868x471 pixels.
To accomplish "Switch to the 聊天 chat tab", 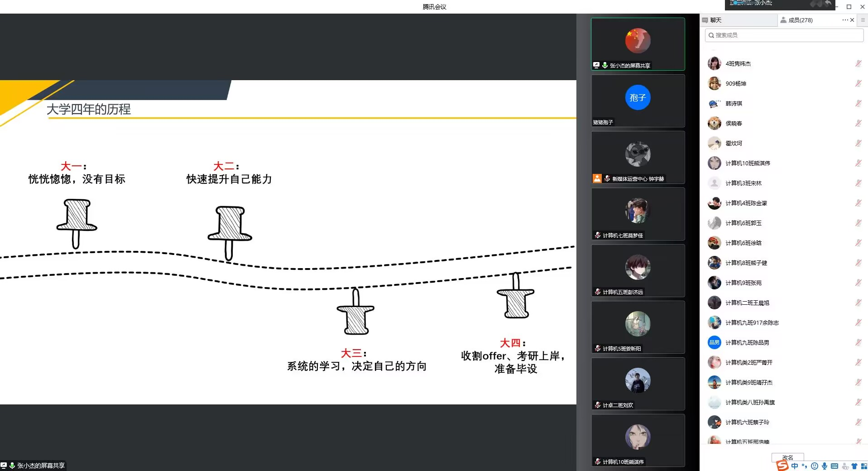I will coord(715,20).
